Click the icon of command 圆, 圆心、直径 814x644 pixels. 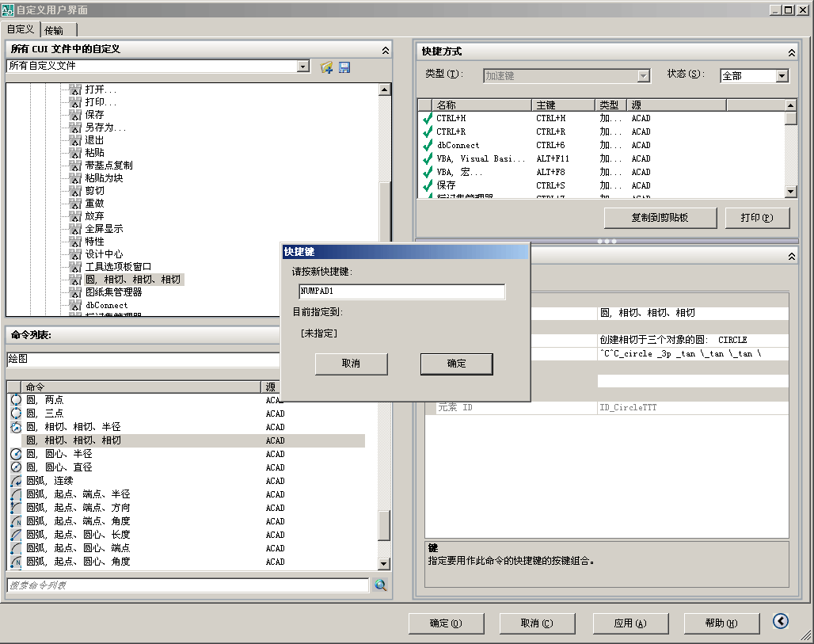(x=16, y=467)
